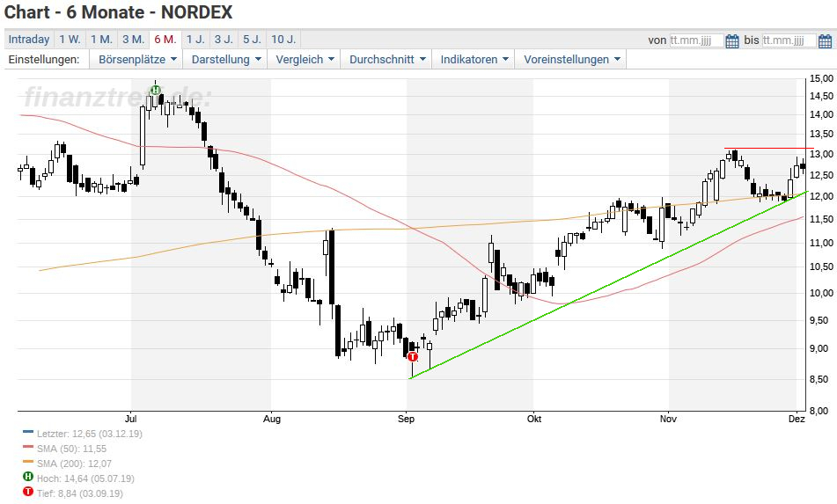Click the 'Dez' month axis label
Viewport: 837px width, 504px height.
(x=797, y=420)
